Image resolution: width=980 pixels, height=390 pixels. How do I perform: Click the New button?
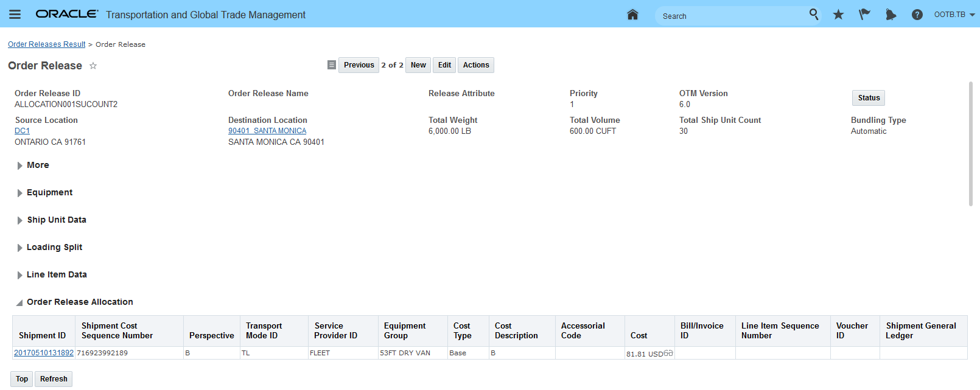[418, 65]
